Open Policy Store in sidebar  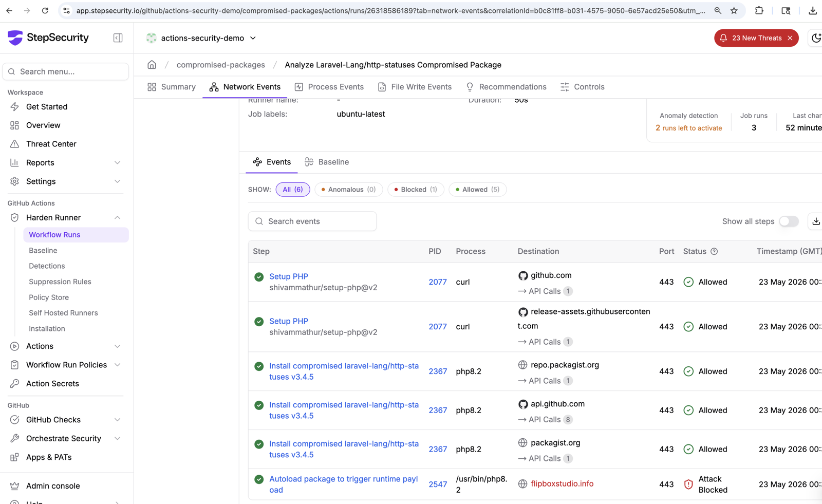coord(49,297)
